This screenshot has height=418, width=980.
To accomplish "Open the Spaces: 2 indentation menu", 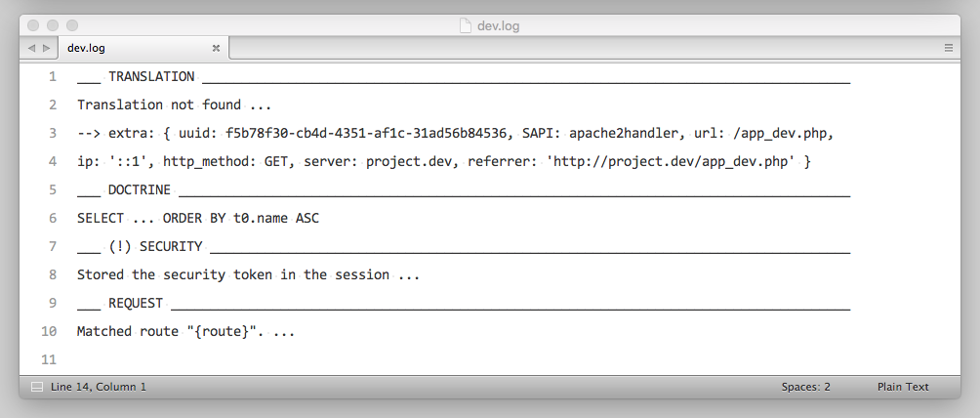I will [x=805, y=387].
